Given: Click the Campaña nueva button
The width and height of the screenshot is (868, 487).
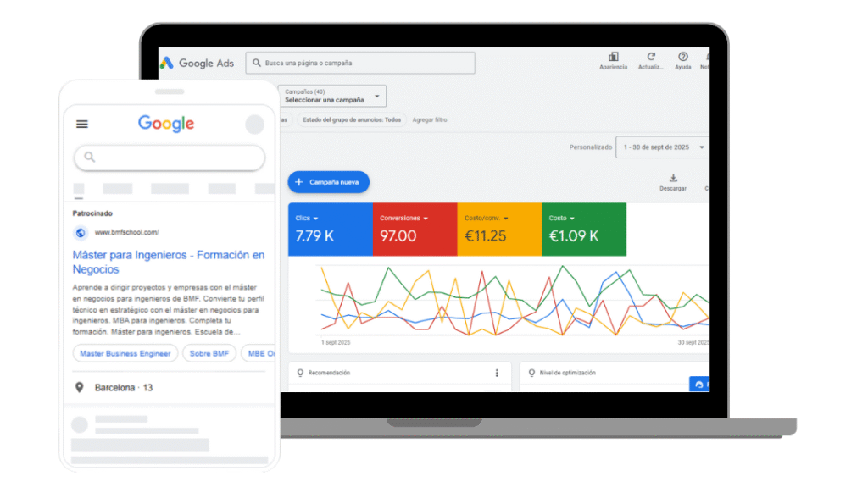Looking at the screenshot, I should [x=329, y=182].
